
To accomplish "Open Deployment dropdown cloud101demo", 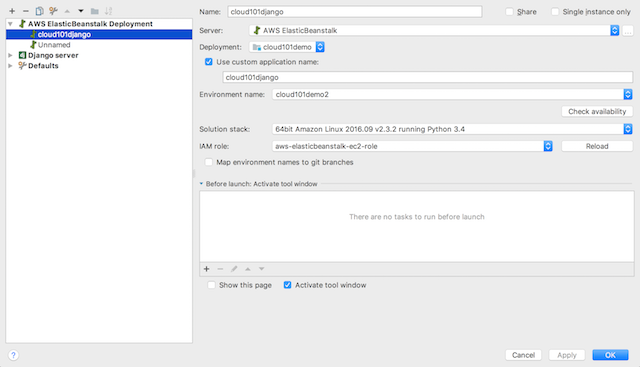I will click(x=287, y=47).
